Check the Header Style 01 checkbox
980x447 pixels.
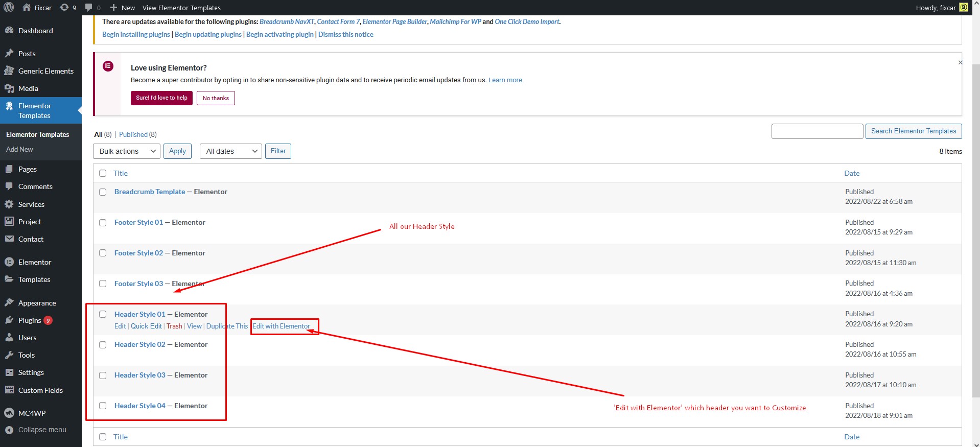[103, 314]
